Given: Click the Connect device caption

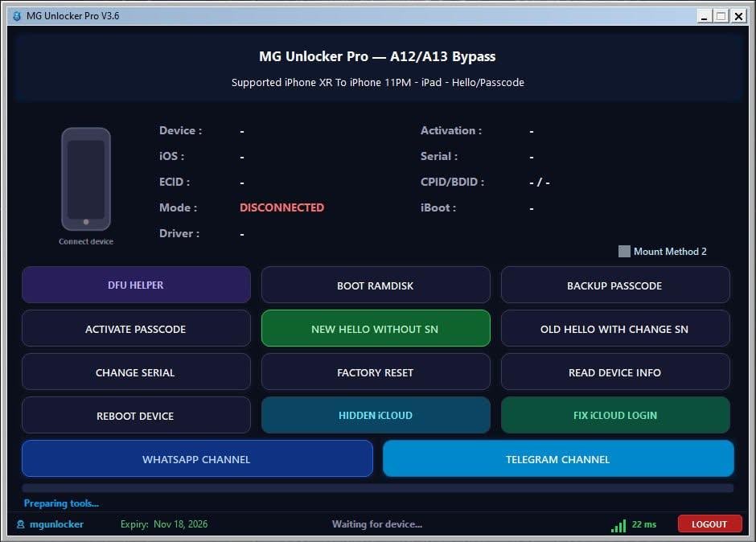Looking at the screenshot, I should pos(86,241).
